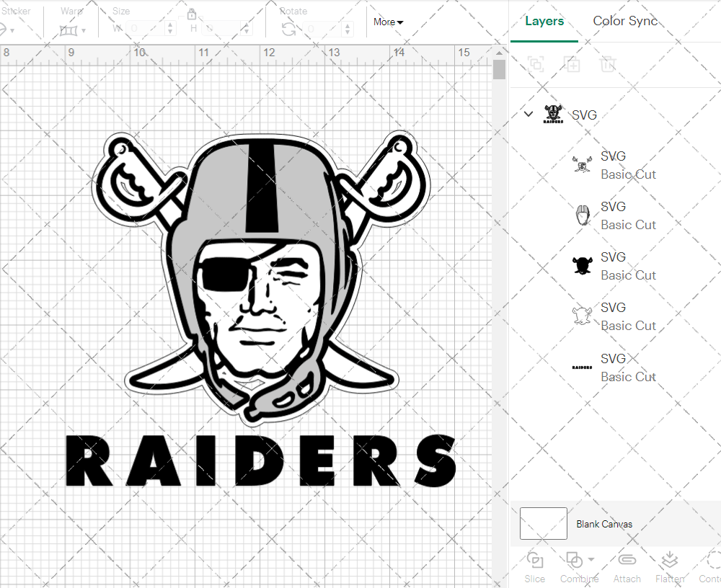Image resolution: width=721 pixels, height=588 pixels.
Task: Click the top-level SVG group thumbnail
Action: click(x=553, y=114)
